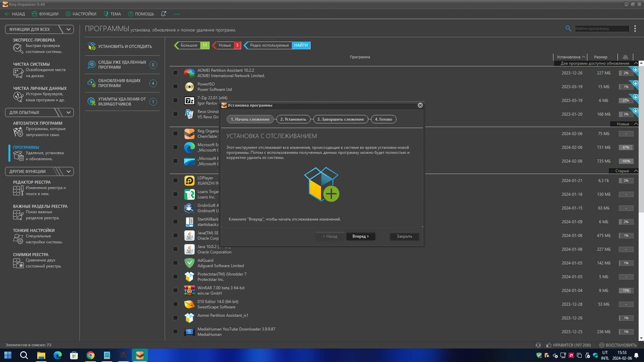Click Вперед in the install dialog
The height and width of the screenshot is (362, 644).
(361, 236)
